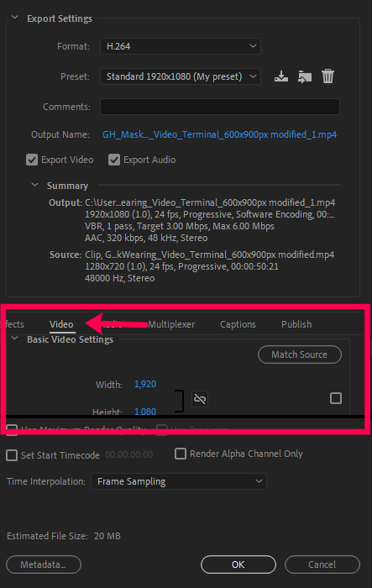Open the Publish tab

point(296,324)
